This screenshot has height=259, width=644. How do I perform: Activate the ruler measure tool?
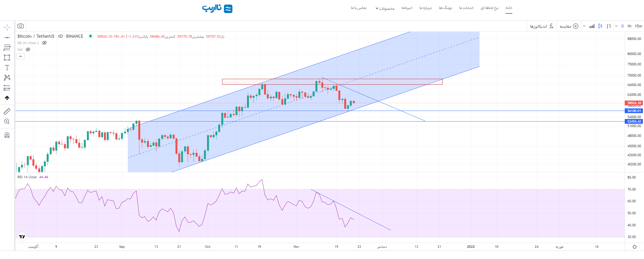[x=7, y=111]
